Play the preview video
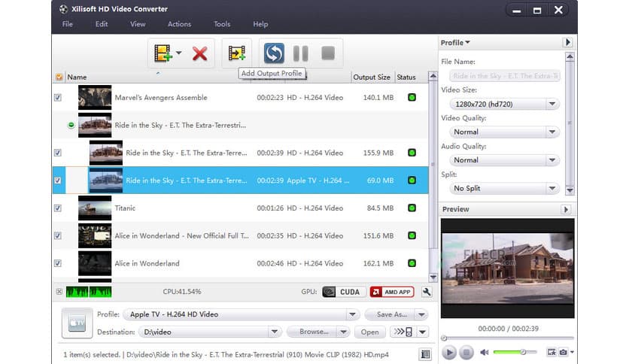Screen dimensions: 629x364 pos(449,353)
